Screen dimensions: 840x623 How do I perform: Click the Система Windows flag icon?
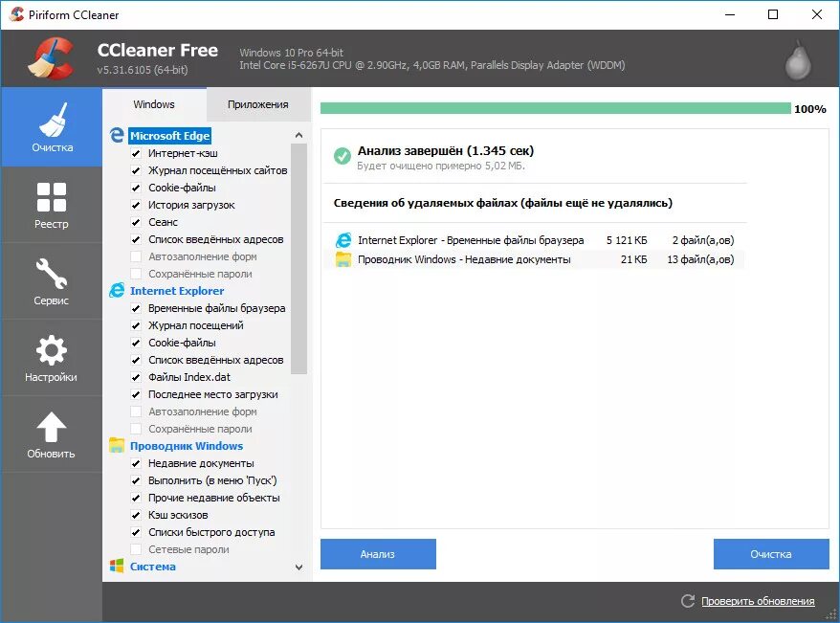(117, 566)
